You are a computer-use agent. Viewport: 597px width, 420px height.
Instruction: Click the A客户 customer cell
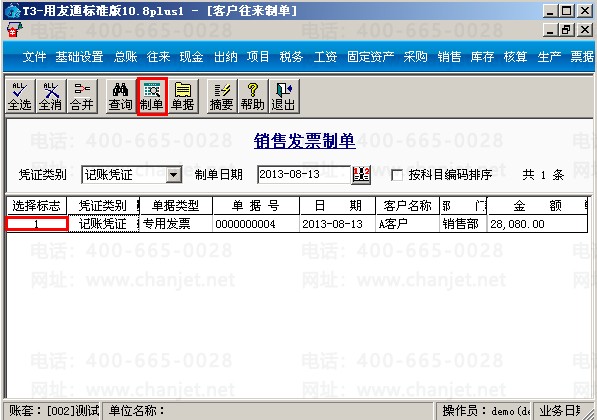pos(407,224)
